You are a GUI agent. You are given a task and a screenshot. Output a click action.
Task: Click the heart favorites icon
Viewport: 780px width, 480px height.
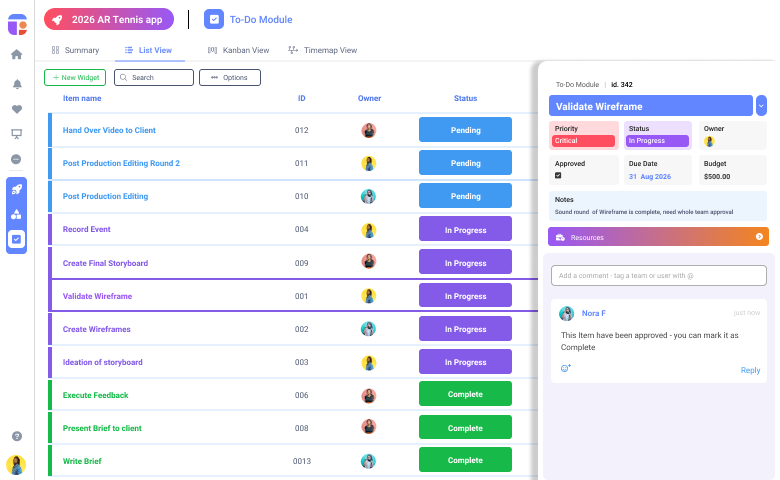16,109
